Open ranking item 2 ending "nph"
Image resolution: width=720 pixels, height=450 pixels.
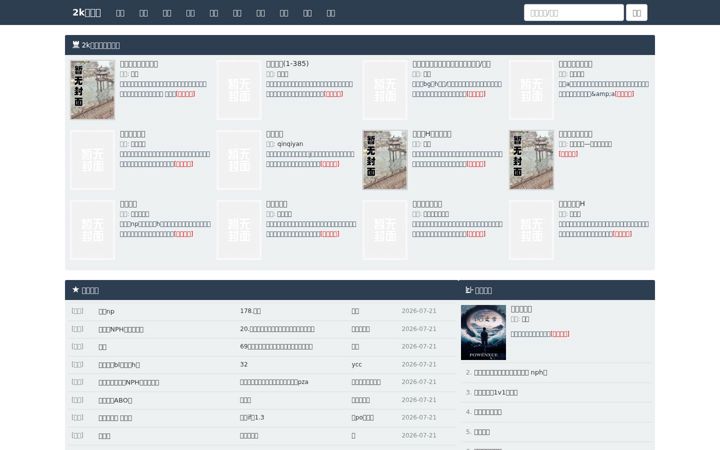coord(510,372)
